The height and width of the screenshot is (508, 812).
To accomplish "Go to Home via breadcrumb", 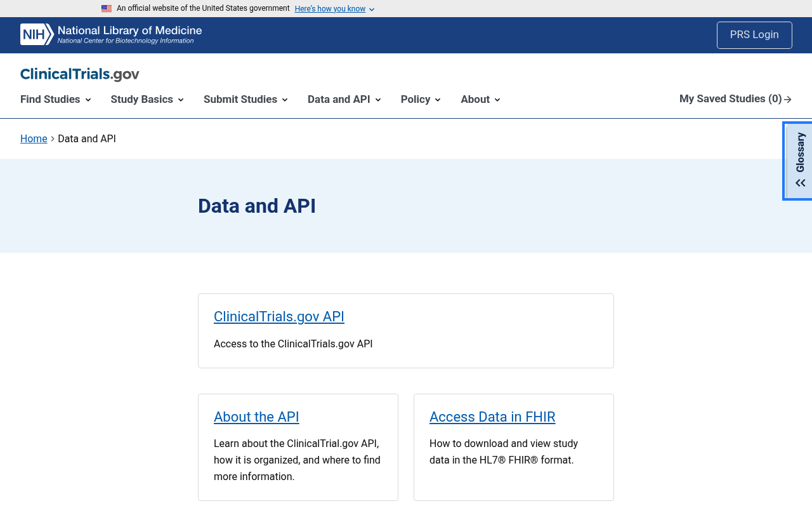I will tap(34, 138).
